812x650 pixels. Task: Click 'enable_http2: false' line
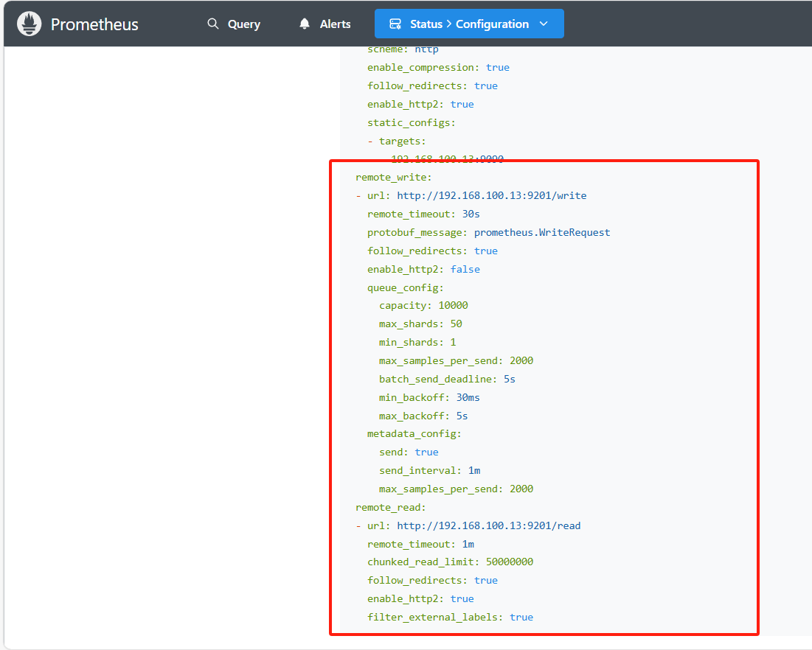pos(423,270)
